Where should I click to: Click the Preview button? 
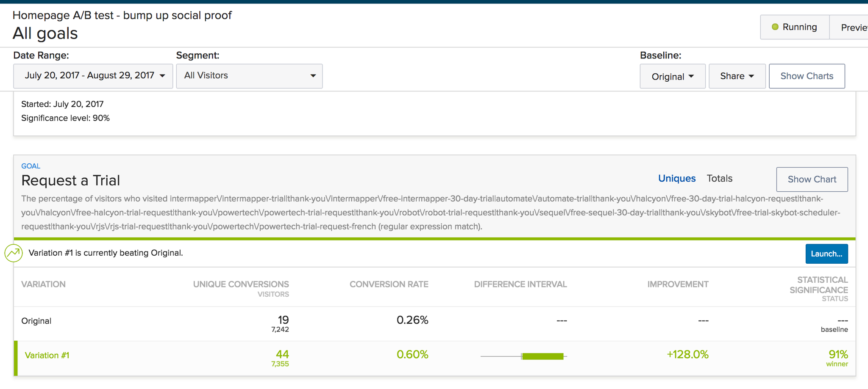pyautogui.click(x=849, y=27)
